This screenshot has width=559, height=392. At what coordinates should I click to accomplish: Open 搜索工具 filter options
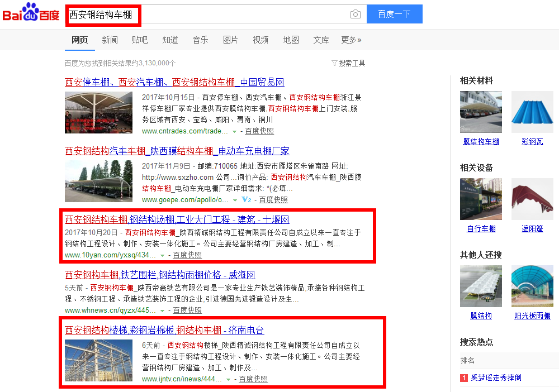click(x=348, y=63)
